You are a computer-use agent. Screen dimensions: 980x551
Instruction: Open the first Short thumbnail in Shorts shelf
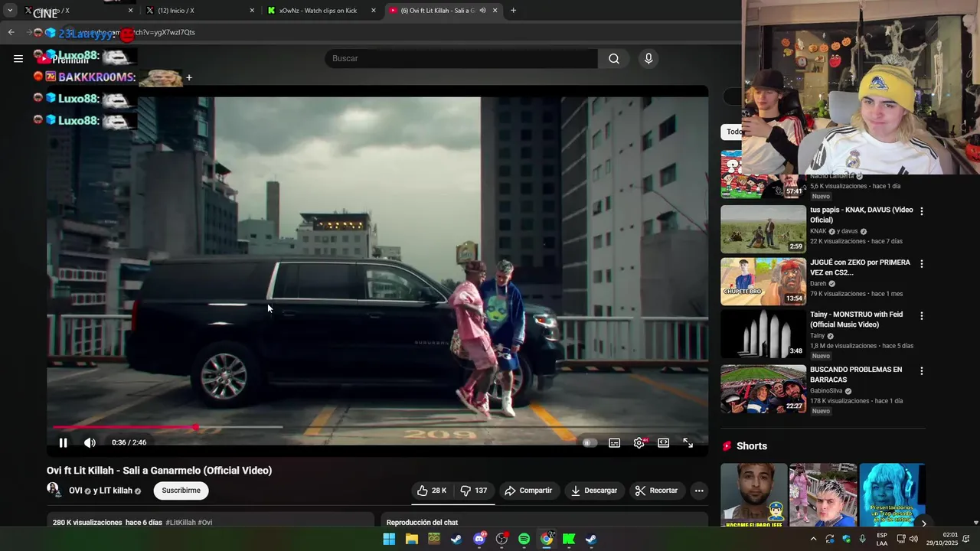click(x=753, y=496)
